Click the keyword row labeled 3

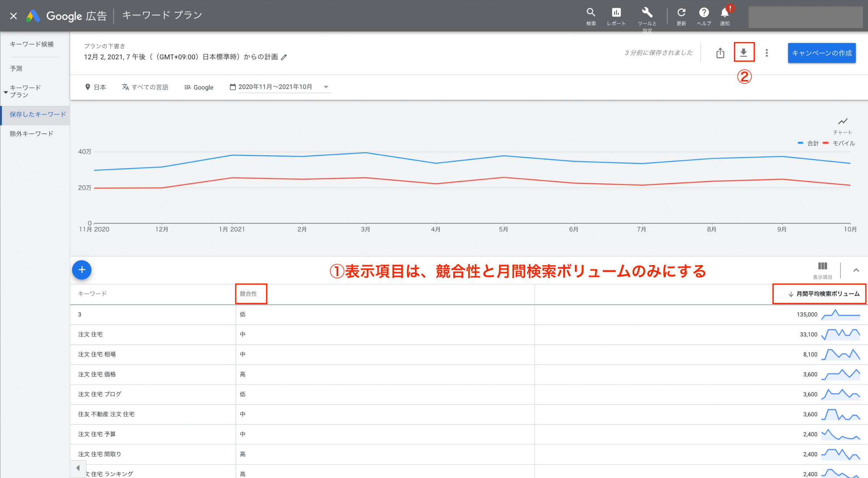pos(468,315)
